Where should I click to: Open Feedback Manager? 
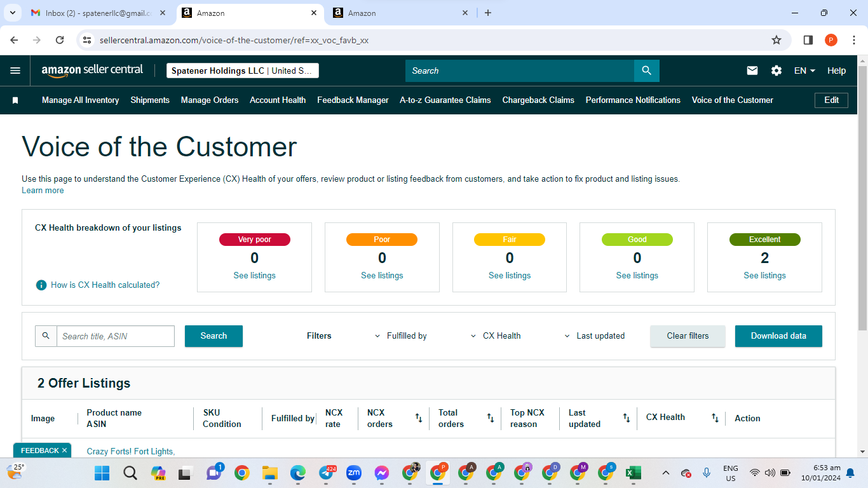point(353,100)
